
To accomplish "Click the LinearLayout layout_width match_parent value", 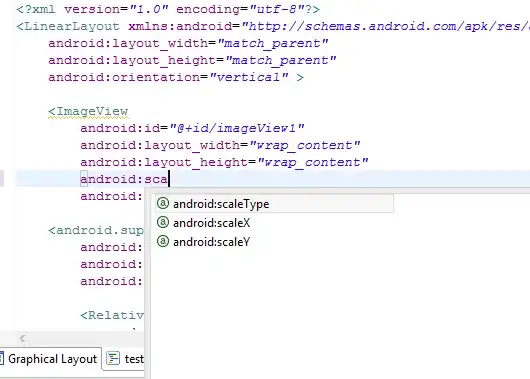I will pyautogui.click(x=273, y=43).
